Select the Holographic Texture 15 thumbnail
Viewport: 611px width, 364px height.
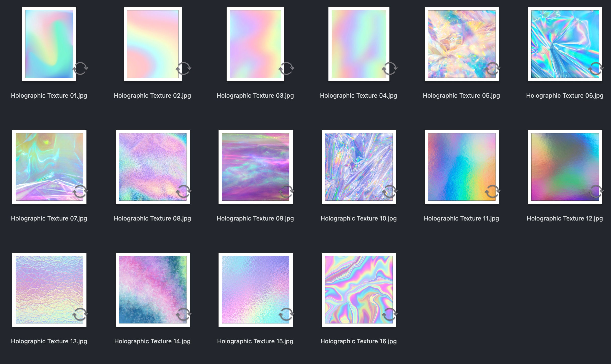pos(255,289)
